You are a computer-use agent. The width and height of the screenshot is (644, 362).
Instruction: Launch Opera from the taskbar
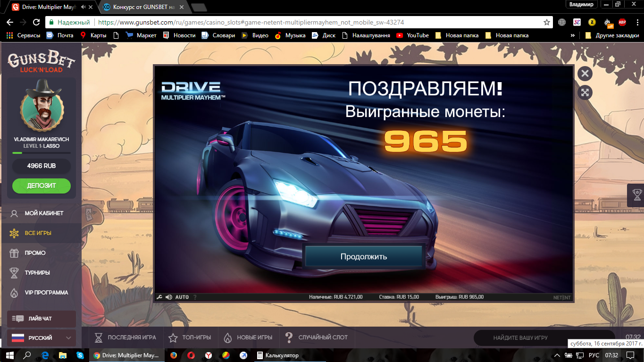191,355
